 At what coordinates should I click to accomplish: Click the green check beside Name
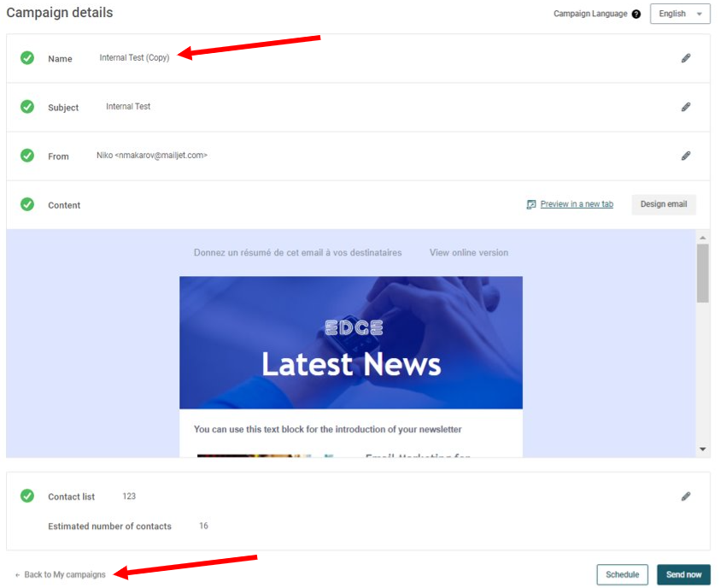pyautogui.click(x=27, y=58)
